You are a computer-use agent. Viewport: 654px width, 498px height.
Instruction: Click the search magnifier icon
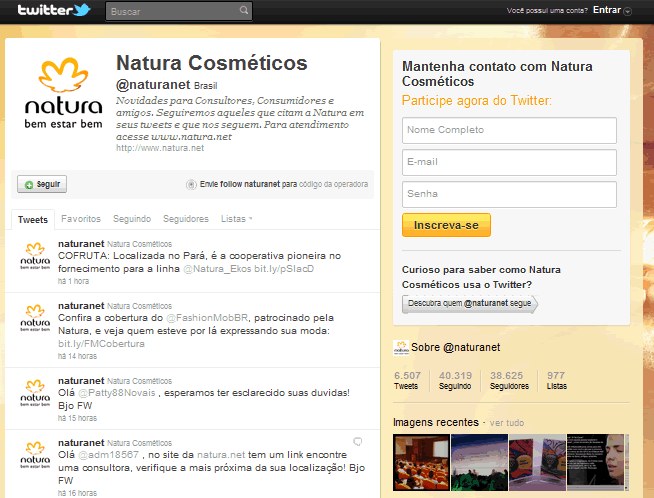click(243, 12)
